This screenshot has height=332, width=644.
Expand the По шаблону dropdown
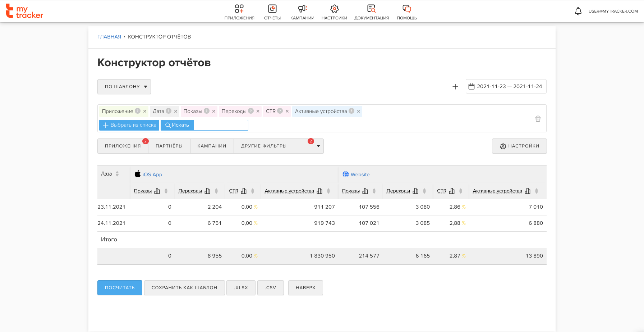(124, 87)
